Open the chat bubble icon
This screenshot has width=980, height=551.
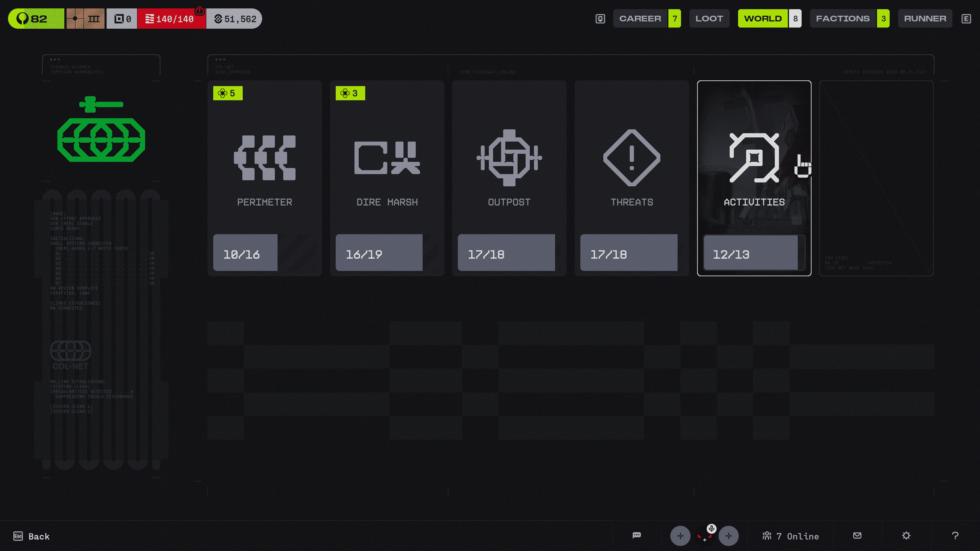637,535
